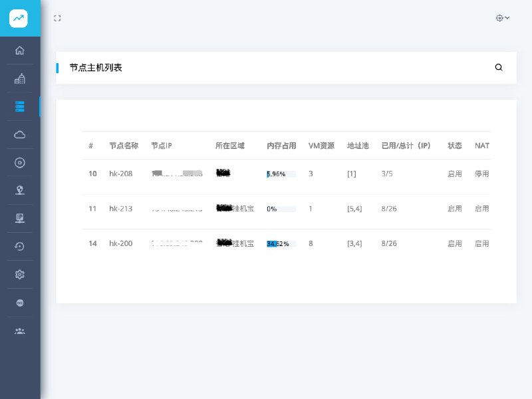Open the history/restore icon in sidebar

(x=19, y=246)
